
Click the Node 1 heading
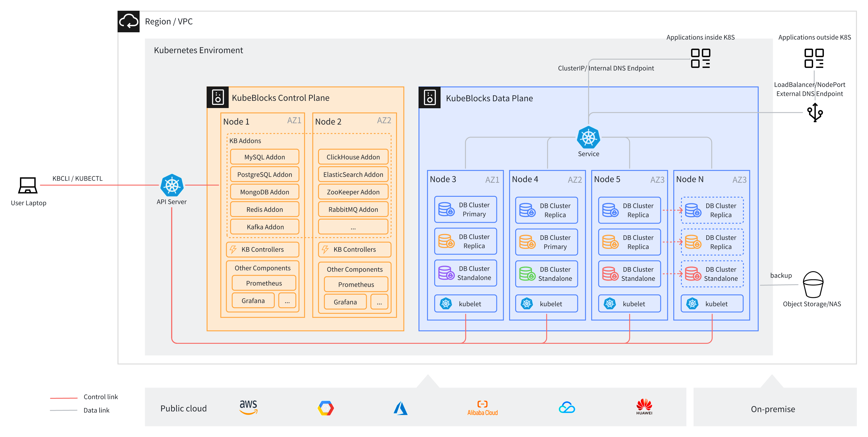[236, 121]
